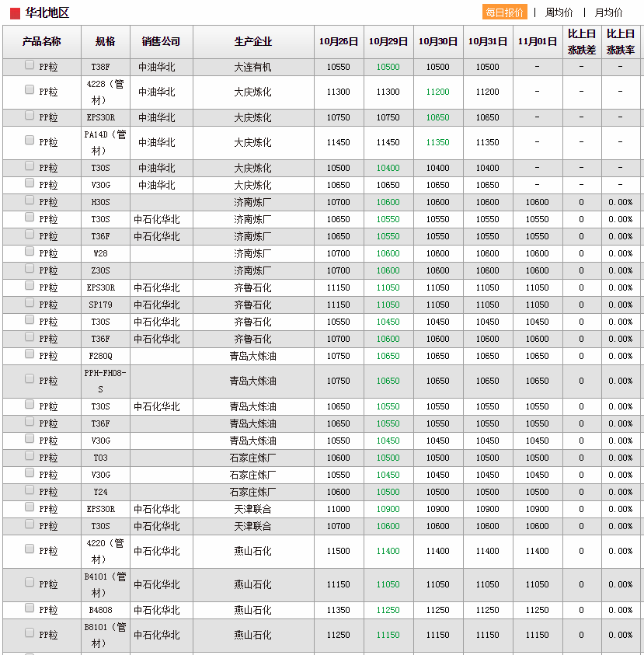Click the 11月01日 column header
Screen dimensions: 644x655
[538, 41]
